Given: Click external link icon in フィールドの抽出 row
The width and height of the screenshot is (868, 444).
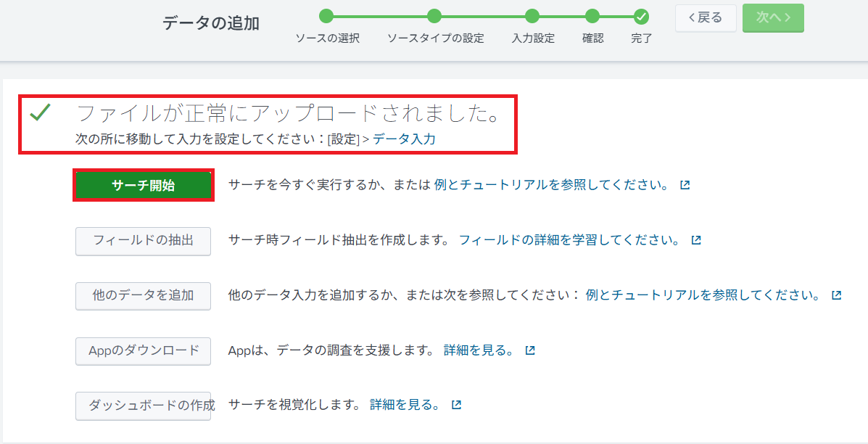Looking at the screenshot, I should (x=696, y=240).
